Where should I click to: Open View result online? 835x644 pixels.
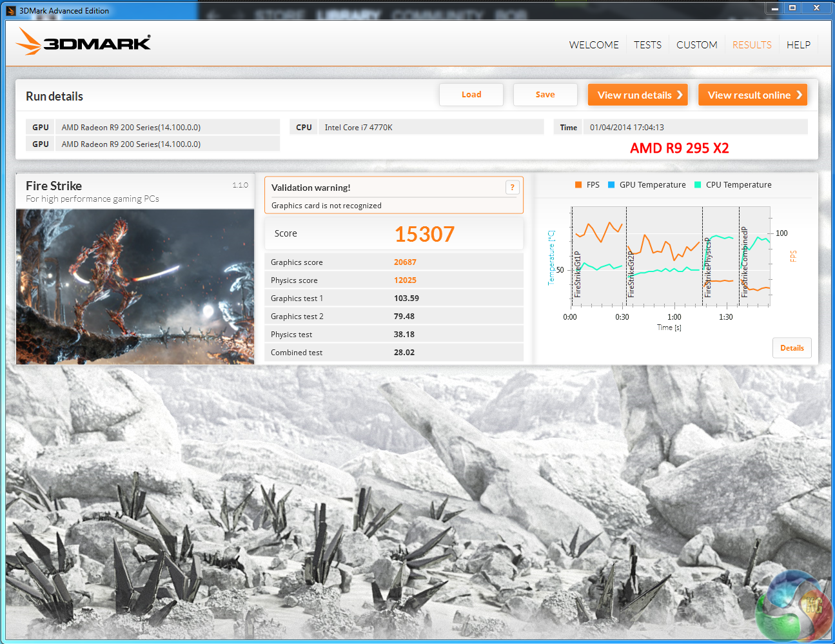(752, 95)
